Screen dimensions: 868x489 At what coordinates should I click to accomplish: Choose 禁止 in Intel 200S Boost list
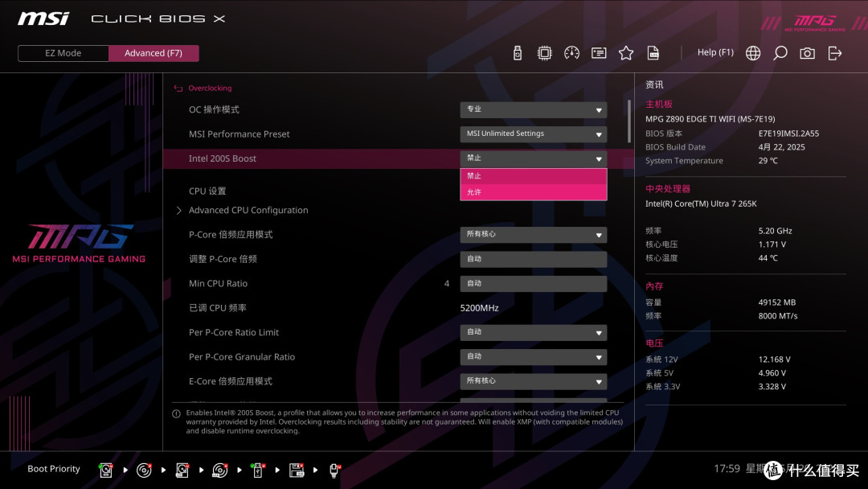(533, 176)
